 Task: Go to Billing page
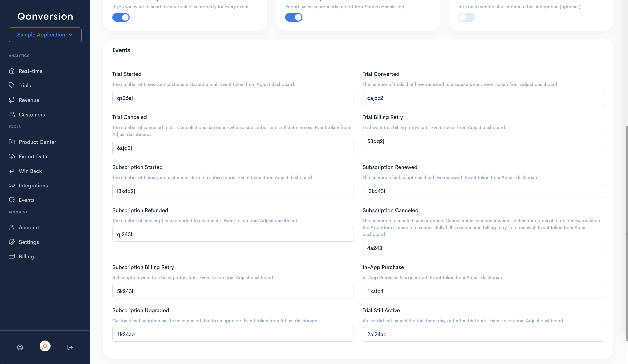[x=26, y=256]
